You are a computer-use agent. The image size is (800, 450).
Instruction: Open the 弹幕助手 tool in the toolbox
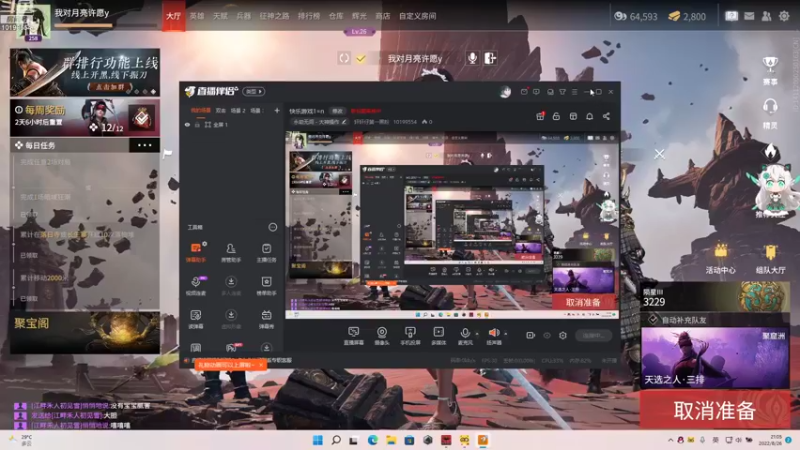[x=195, y=253]
